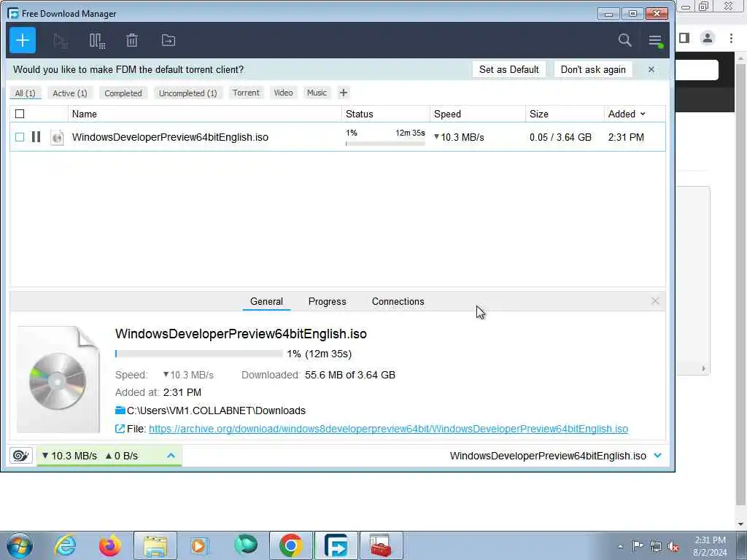Select the Torrent filter tag

point(246,93)
